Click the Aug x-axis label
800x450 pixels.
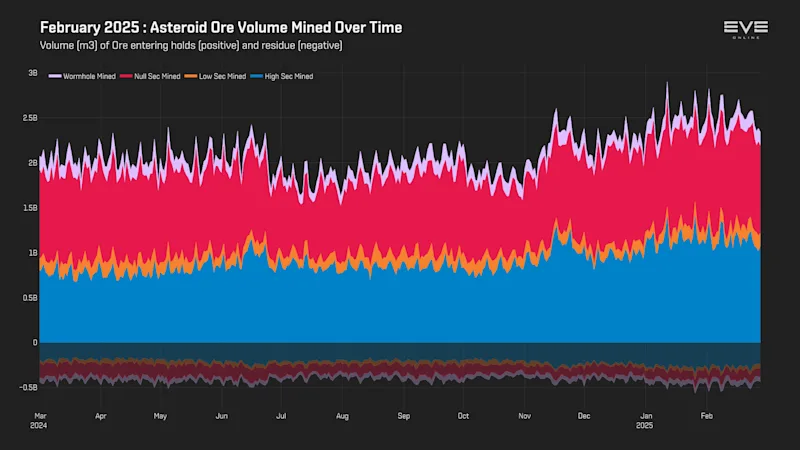coord(342,416)
